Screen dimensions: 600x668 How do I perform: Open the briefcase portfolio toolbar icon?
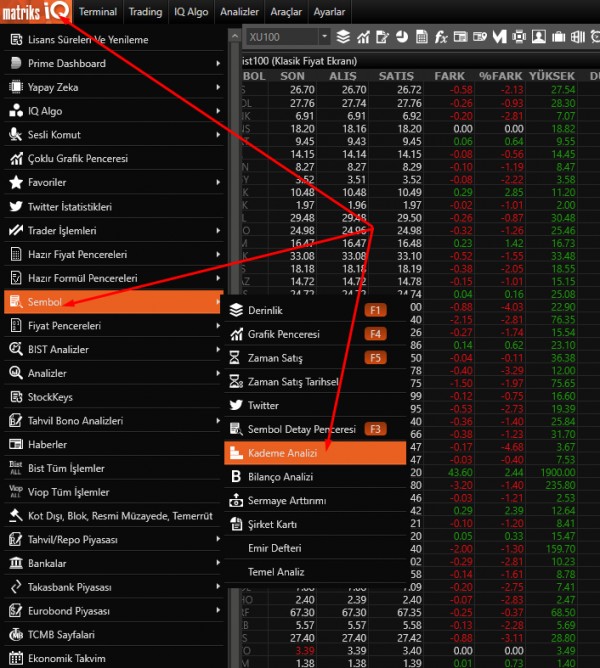pyautogui.click(x=559, y=37)
